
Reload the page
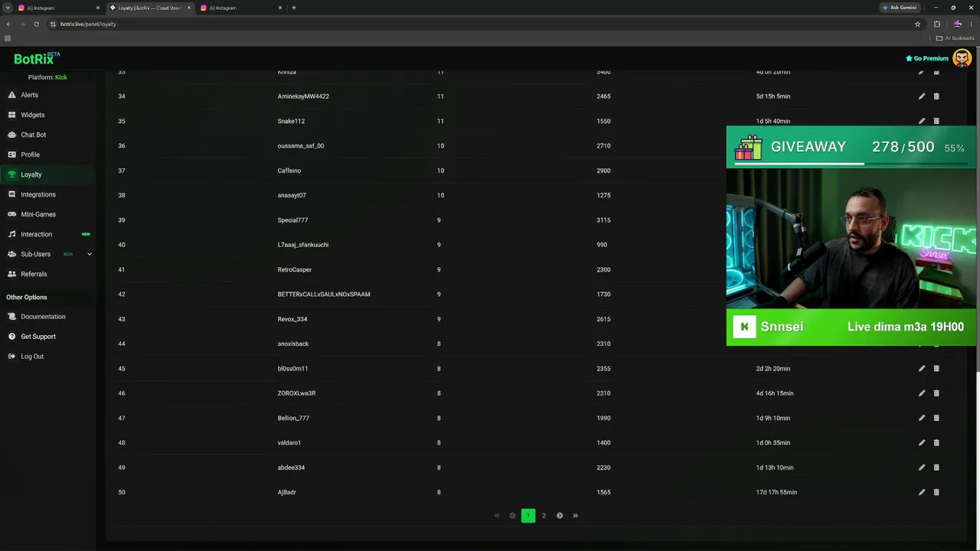tap(36, 24)
